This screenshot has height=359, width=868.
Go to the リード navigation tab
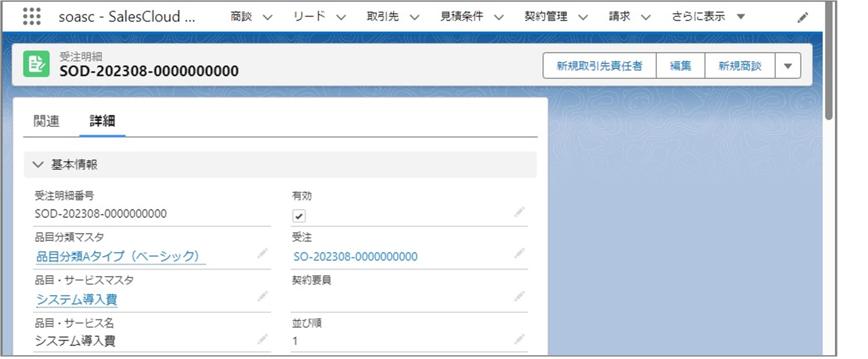click(x=309, y=16)
